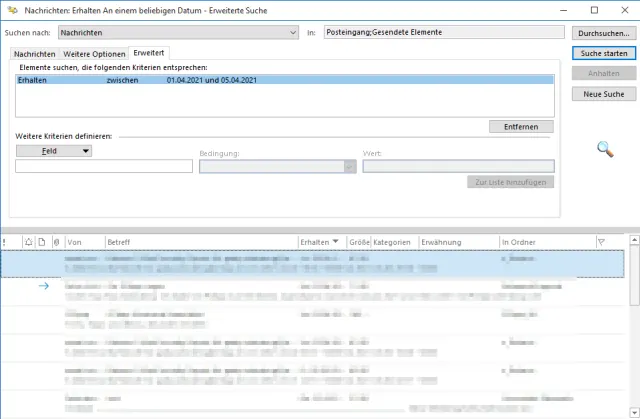Viewport: 640px width, 419px height.
Task: Click the empty field name input box
Action: [104, 167]
